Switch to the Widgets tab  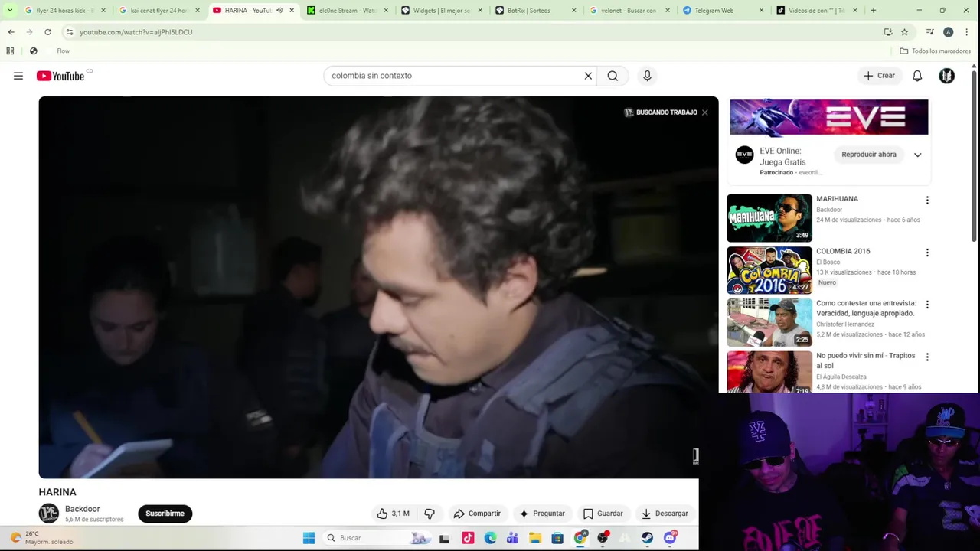tap(442, 11)
